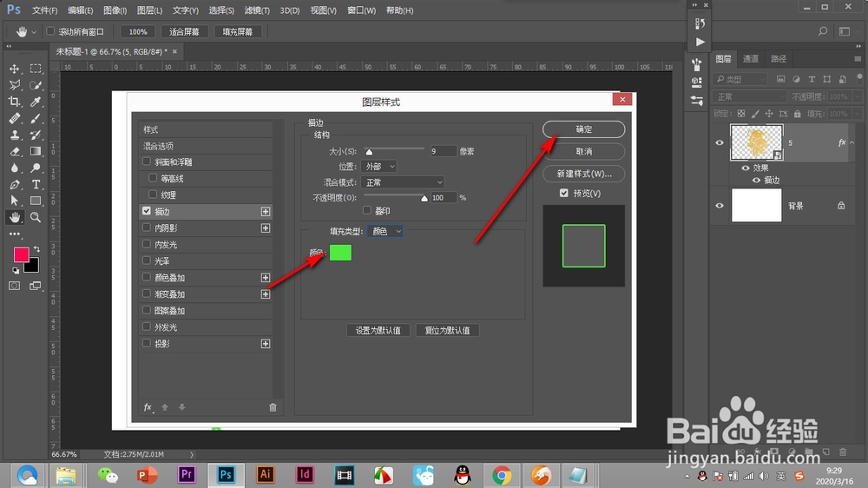Screen dimensions: 868x488
Task: Select the Rectangle shape tool
Action: pyautogui.click(x=36, y=201)
